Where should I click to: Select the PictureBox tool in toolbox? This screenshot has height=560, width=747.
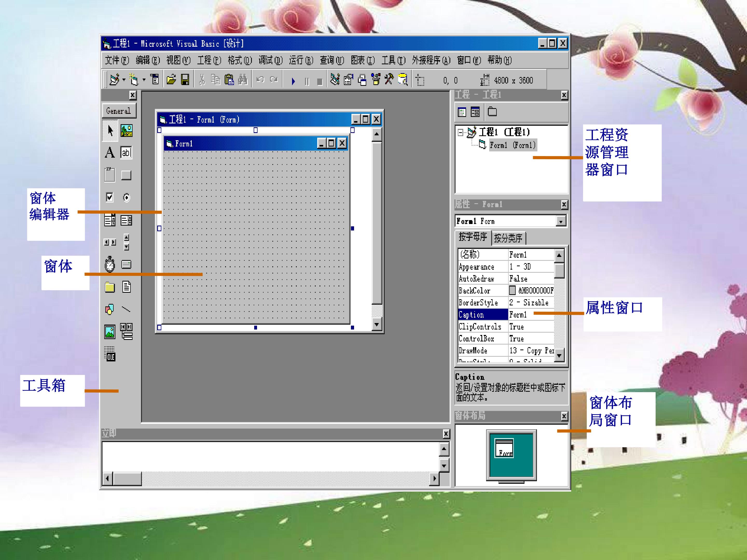pyautogui.click(x=126, y=130)
